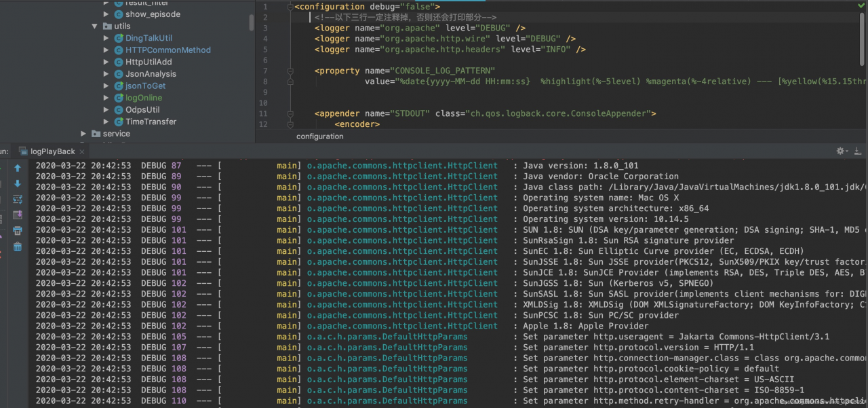Fold the appender block at line 11
The height and width of the screenshot is (408, 868).
(x=290, y=114)
